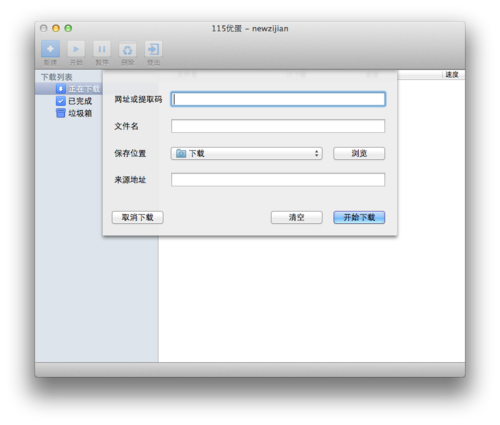Click the 取消下载 button
Screen dimensions: 500x425
click(x=137, y=217)
